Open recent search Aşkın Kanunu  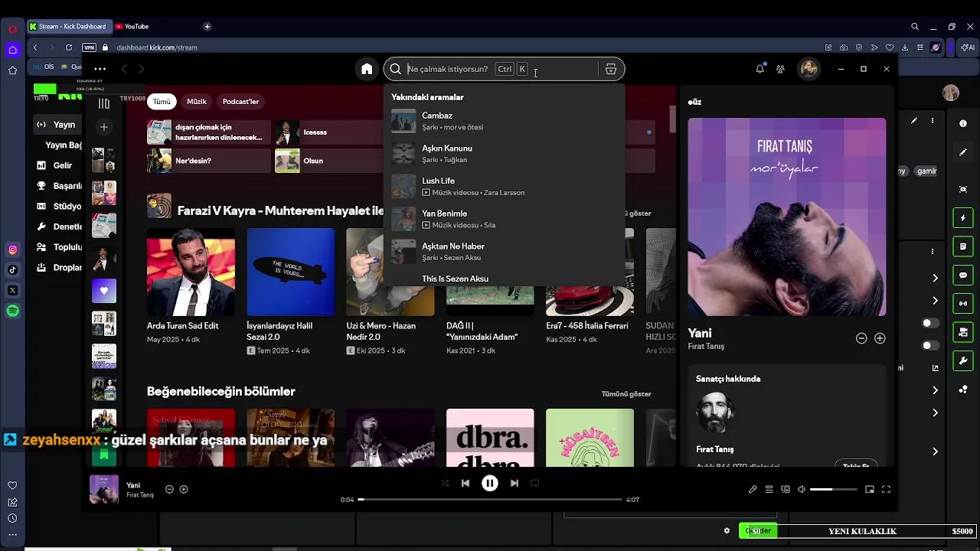tap(504, 154)
